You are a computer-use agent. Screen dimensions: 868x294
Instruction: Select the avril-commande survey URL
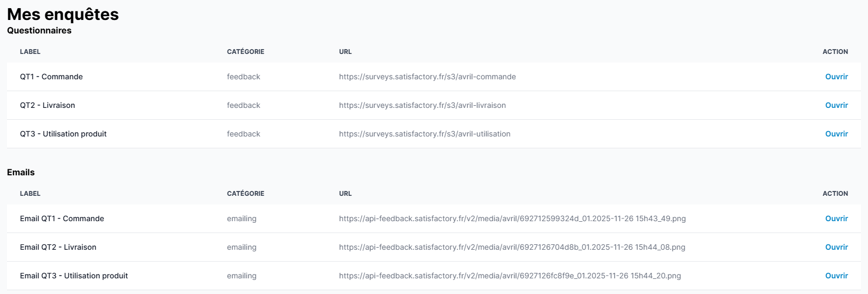click(x=427, y=77)
